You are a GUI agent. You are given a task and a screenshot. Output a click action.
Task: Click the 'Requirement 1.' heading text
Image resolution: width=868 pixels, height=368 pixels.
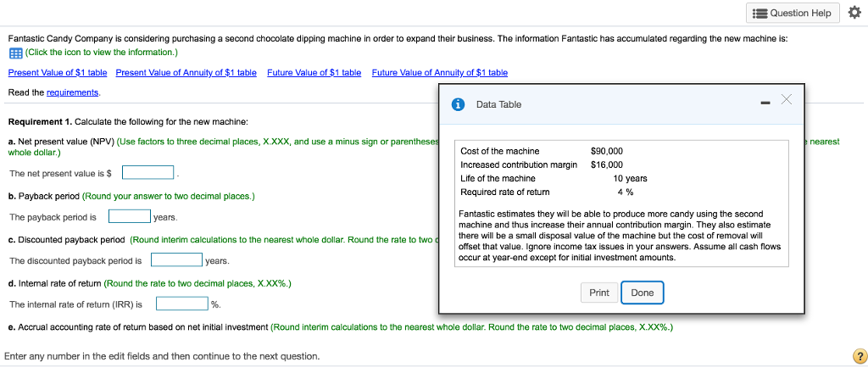tap(40, 121)
